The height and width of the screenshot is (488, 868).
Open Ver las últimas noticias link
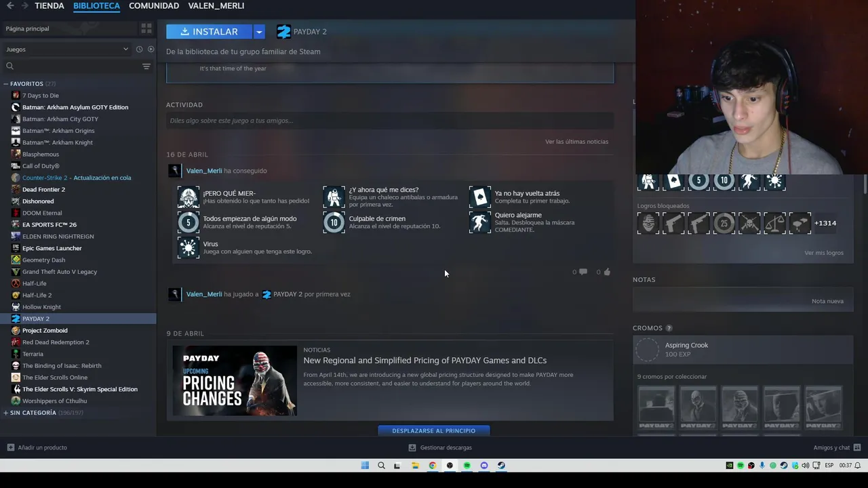tap(576, 142)
